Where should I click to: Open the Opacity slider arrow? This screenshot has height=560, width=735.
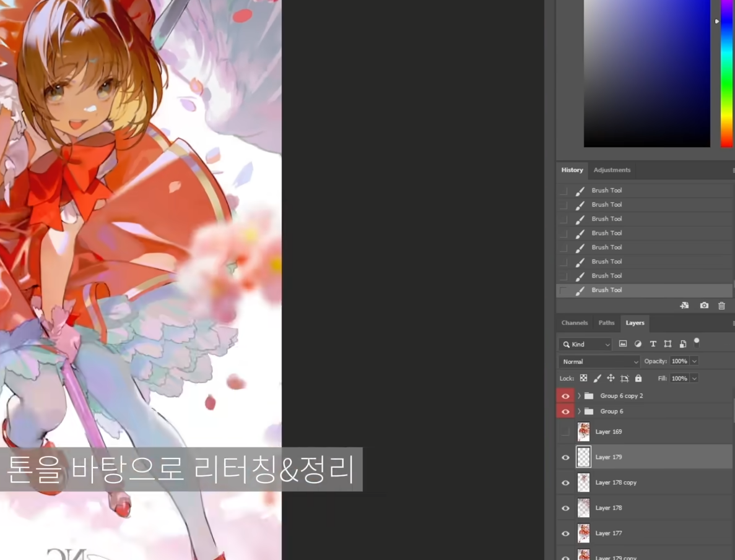pos(695,361)
